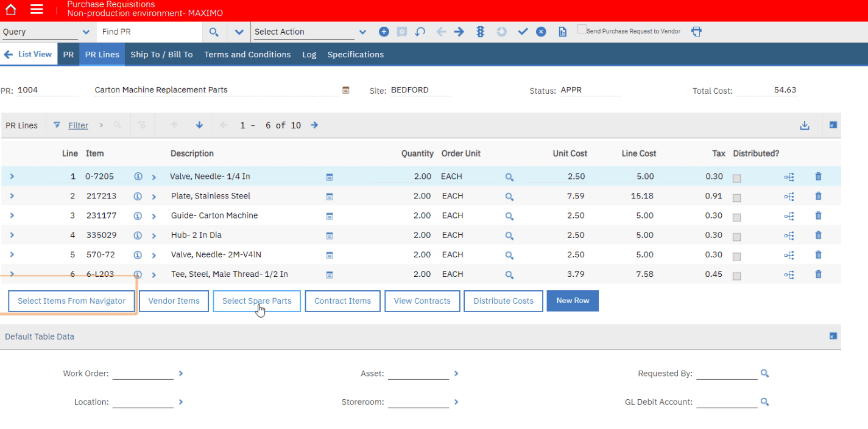868x429 pixels.
Task: Open item info icon for 335029
Action: 138,235
